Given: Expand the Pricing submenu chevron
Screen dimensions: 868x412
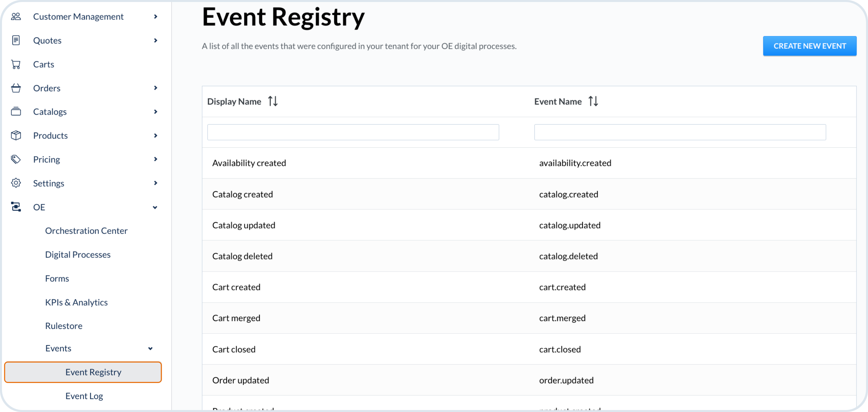Looking at the screenshot, I should click(155, 159).
